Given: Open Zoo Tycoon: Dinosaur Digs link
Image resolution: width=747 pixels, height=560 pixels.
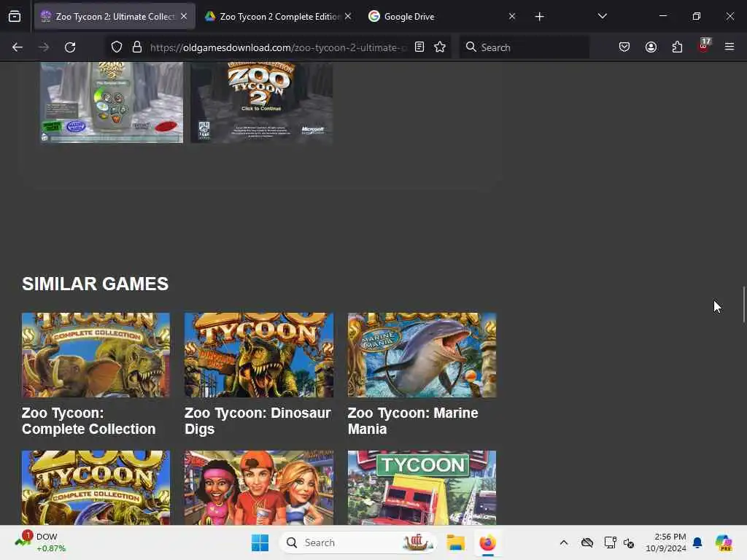Looking at the screenshot, I should [258, 421].
